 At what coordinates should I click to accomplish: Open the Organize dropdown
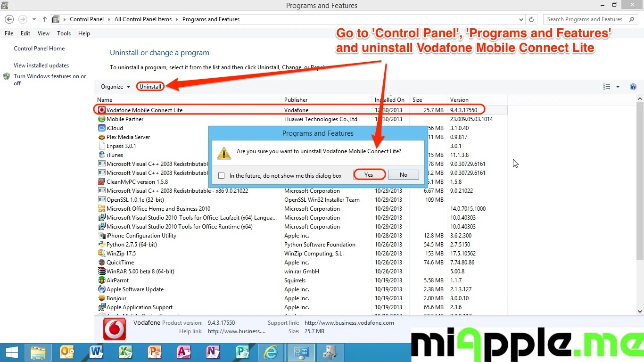(x=116, y=87)
